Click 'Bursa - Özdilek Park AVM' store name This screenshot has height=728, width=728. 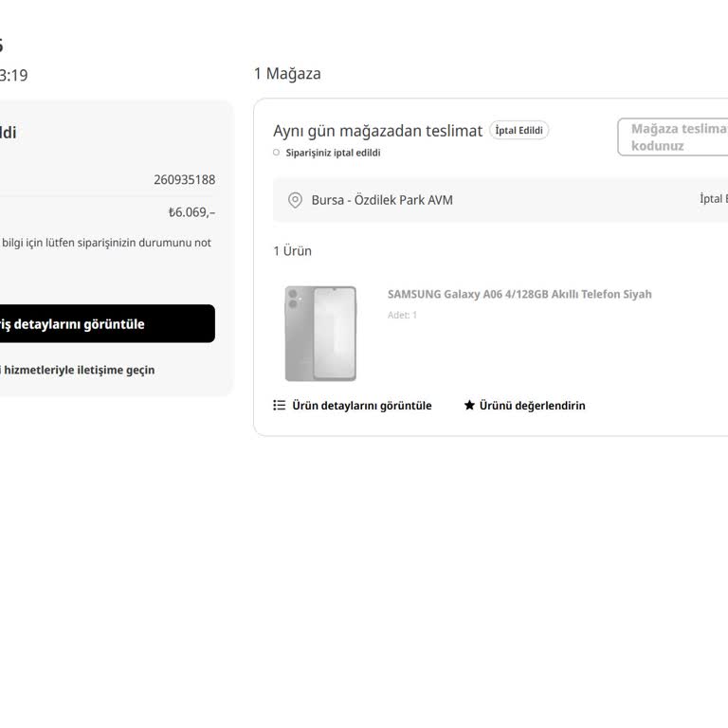pyautogui.click(x=382, y=200)
